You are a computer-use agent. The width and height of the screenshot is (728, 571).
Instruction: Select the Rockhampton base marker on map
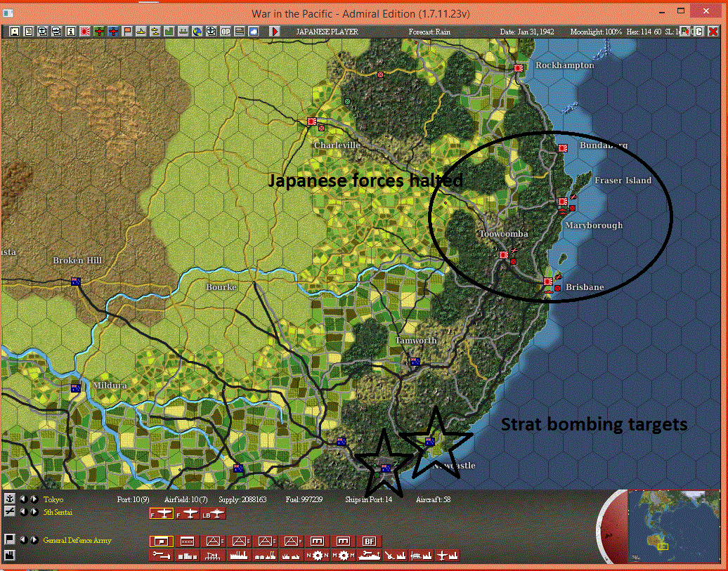(x=519, y=68)
